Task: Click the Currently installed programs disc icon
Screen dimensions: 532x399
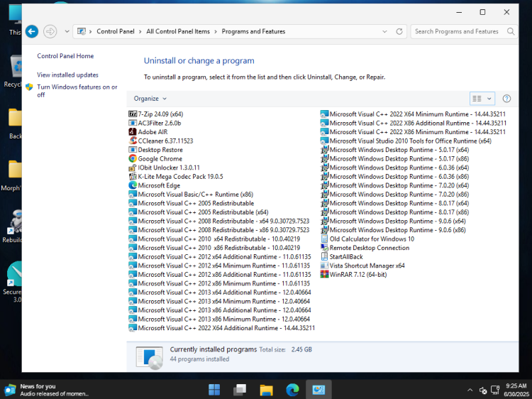Action: (149, 357)
